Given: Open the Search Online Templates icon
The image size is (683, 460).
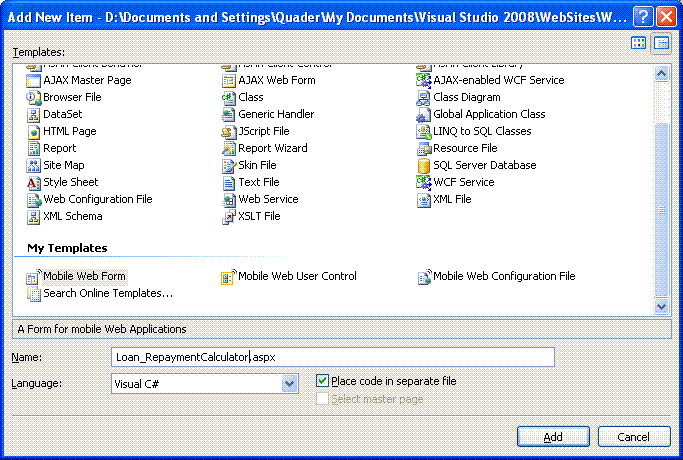Looking at the screenshot, I should pyautogui.click(x=33, y=294).
